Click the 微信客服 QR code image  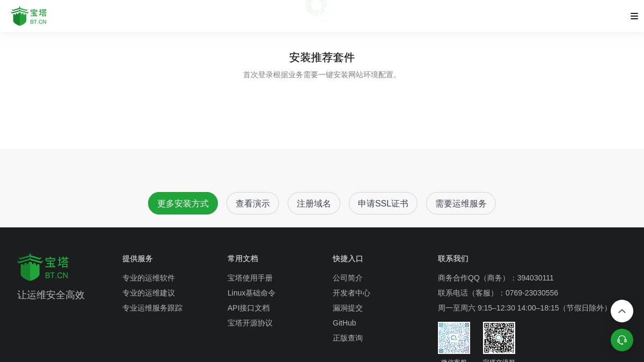point(454,338)
